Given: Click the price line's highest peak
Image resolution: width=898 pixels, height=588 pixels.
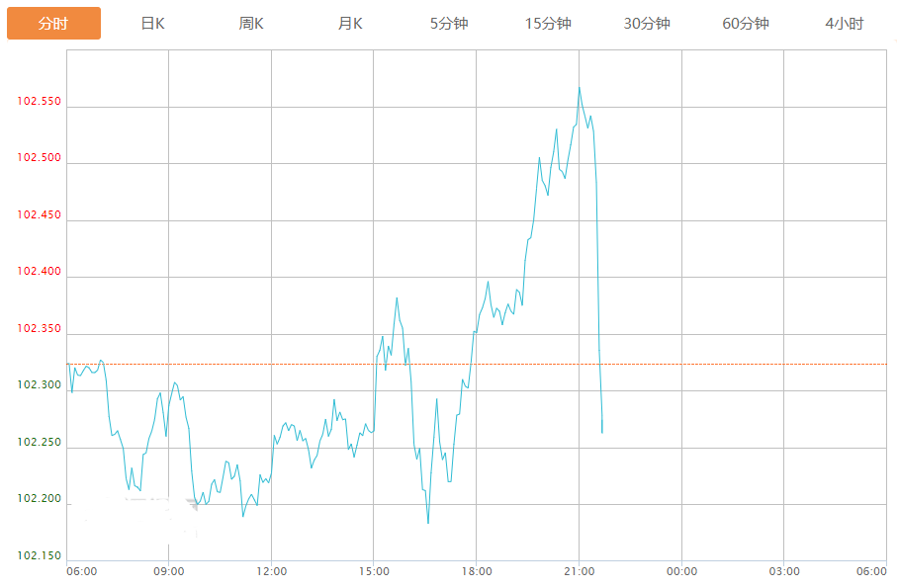Looking at the screenshot, I should click(x=580, y=88).
